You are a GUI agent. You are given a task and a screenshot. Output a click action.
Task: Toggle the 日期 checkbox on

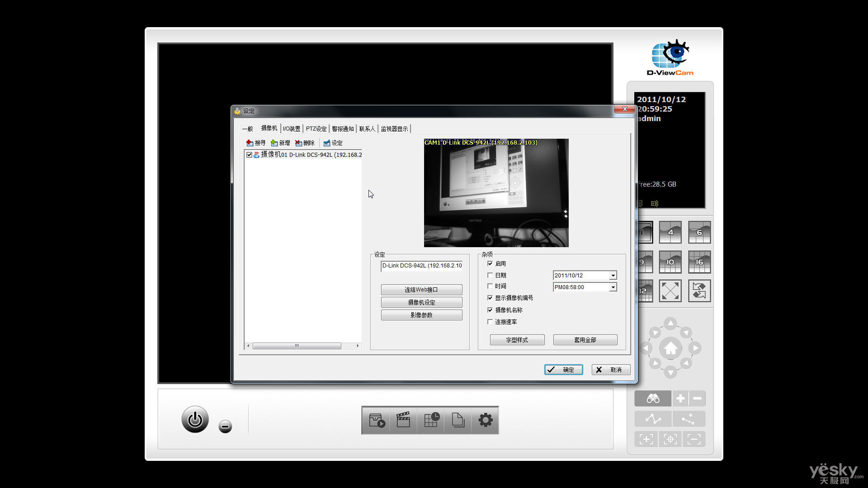490,275
